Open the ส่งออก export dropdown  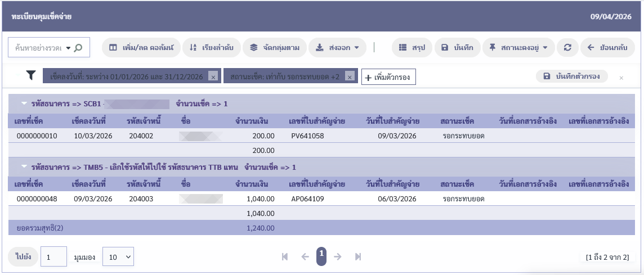[x=338, y=48]
